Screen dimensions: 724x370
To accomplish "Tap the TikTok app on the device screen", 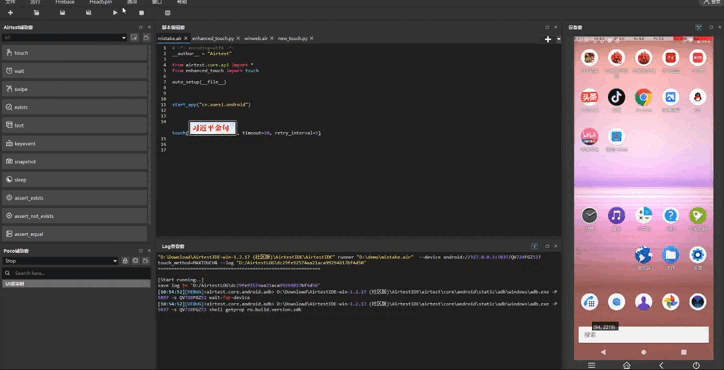I will tap(616, 97).
